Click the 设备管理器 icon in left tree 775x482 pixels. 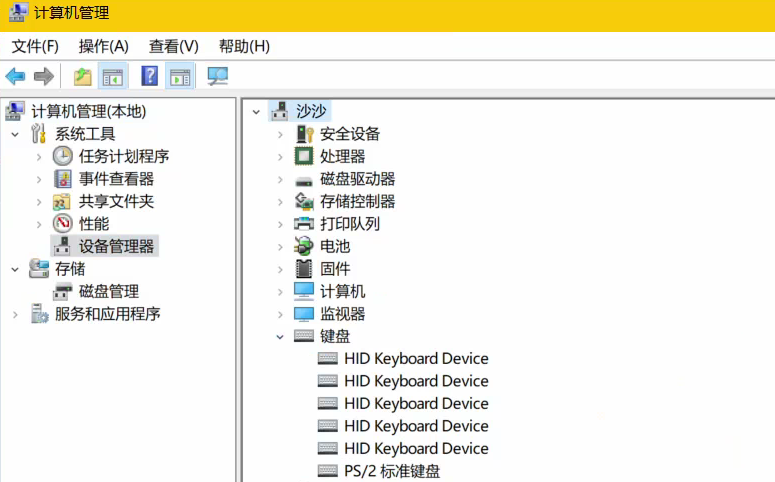pos(62,246)
